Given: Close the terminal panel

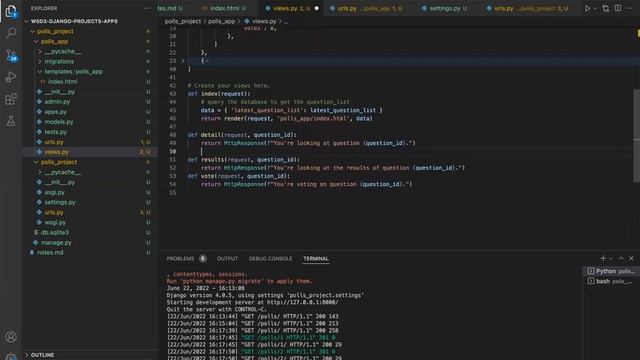Looking at the screenshot, I should click(x=631, y=258).
